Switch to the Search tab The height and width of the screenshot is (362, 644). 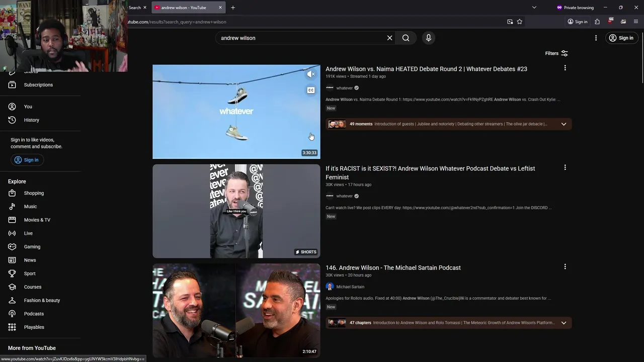135,8
